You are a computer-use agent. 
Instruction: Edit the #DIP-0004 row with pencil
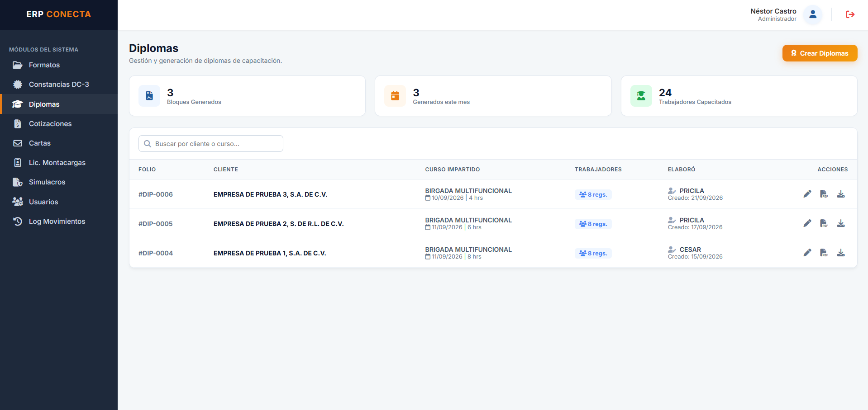point(807,253)
